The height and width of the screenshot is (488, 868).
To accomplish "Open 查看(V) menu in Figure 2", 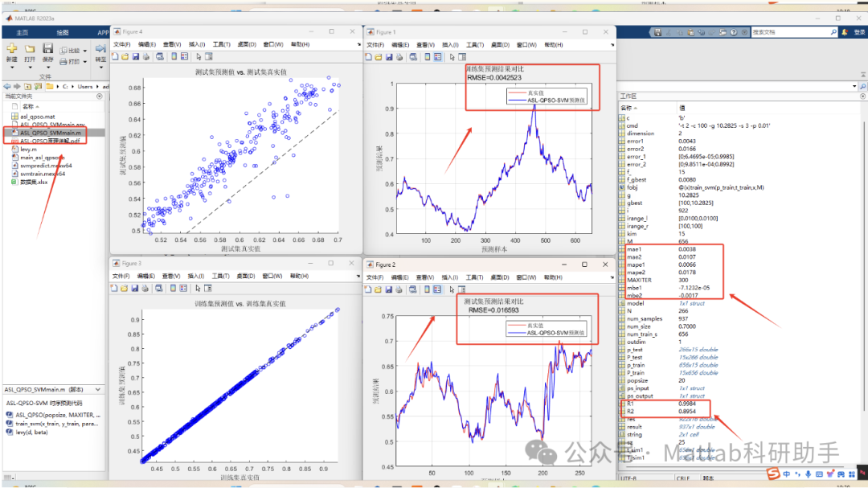I will click(x=425, y=277).
